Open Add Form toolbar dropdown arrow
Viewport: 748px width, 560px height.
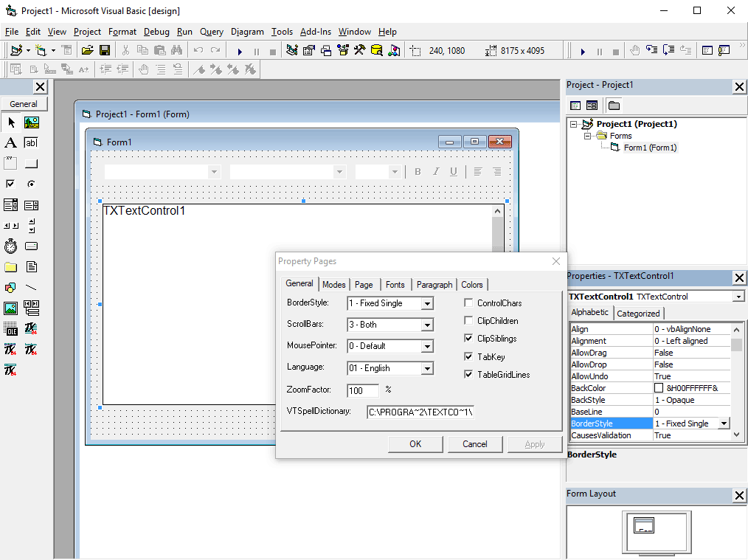pos(53,50)
